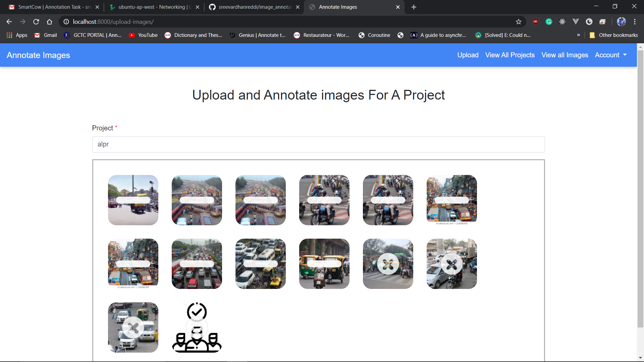Expand hidden bookmarks chevron
The height and width of the screenshot is (362, 644).
pos(578,35)
